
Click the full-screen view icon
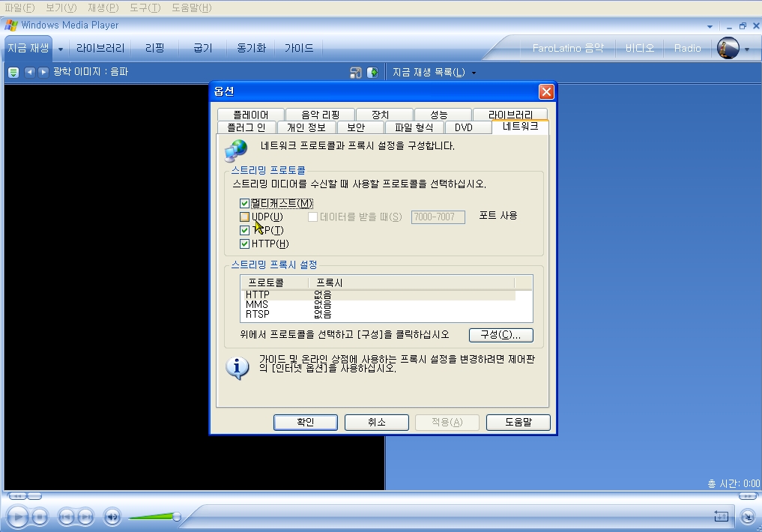[356, 73]
